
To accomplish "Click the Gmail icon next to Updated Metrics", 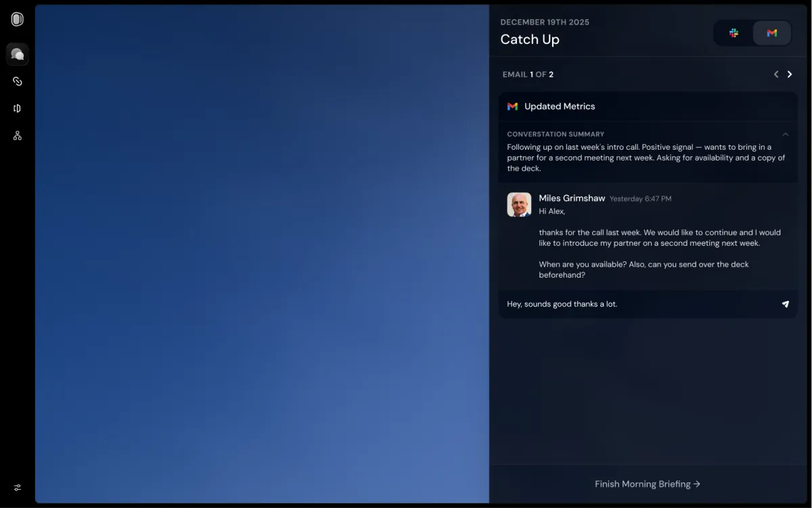I will [512, 106].
